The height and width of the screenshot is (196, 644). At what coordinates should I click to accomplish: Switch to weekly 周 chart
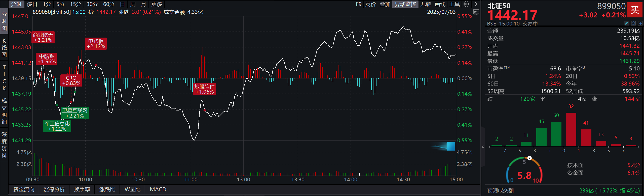[x=133, y=4]
